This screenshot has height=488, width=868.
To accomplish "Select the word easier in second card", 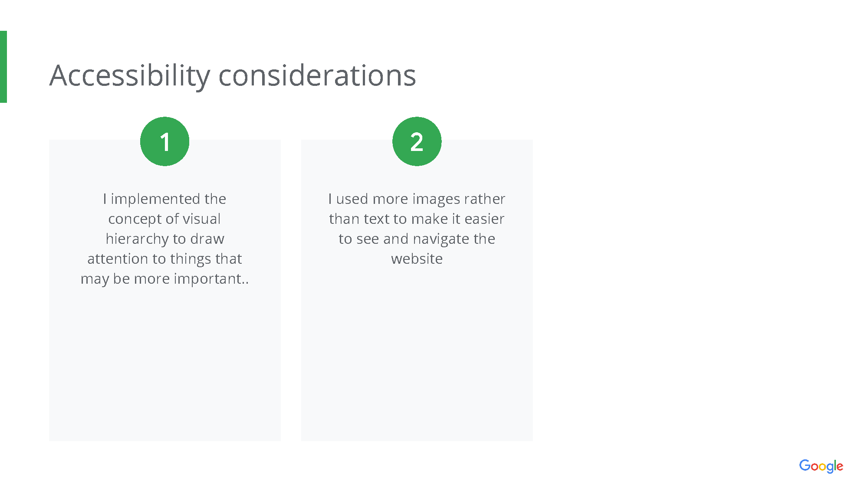I will (484, 219).
